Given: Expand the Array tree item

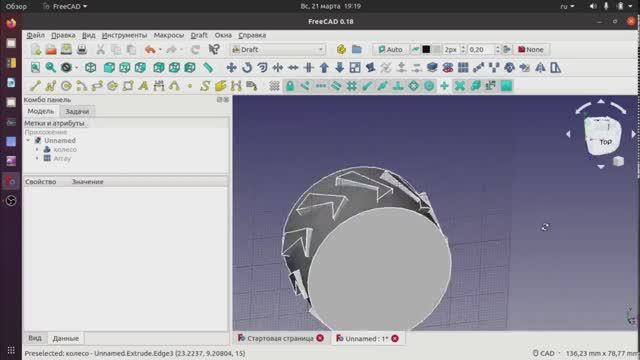Looking at the screenshot, I should pyautogui.click(x=37, y=158).
